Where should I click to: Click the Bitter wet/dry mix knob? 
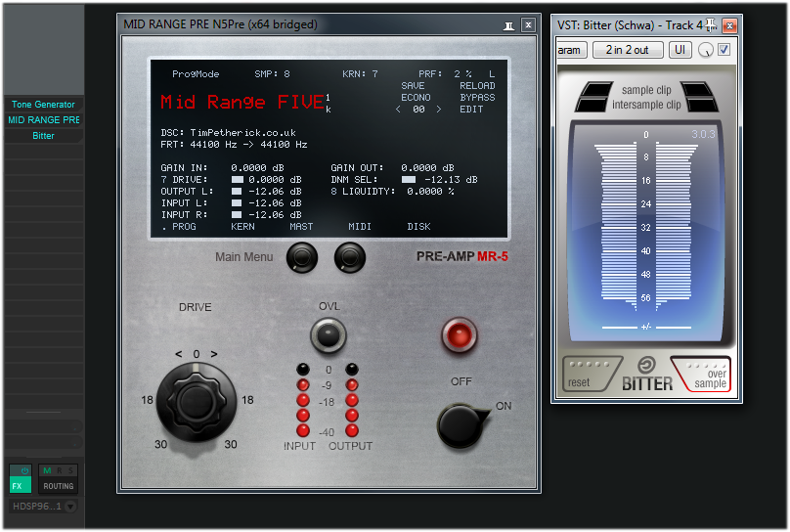(705, 50)
